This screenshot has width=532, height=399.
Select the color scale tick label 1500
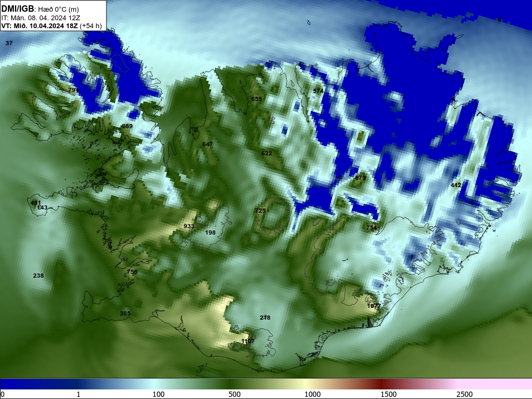(x=388, y=394)
